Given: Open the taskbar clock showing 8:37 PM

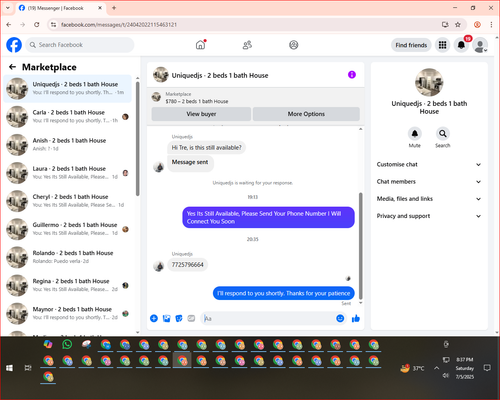Looking at the screenshot, I should pyautogui.click(x=465, y=368).
